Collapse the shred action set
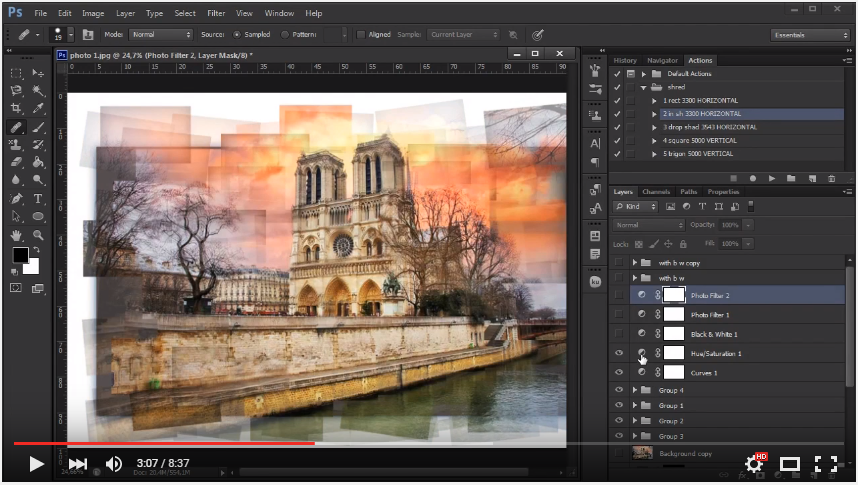The width and height of the screenshot is (858, 485). [644, 87]
